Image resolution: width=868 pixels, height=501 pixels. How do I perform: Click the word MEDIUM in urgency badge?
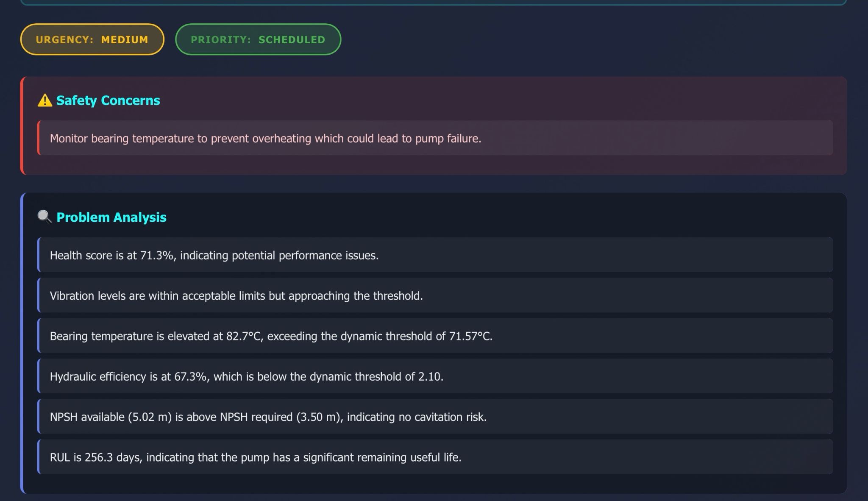click(125, 39)
